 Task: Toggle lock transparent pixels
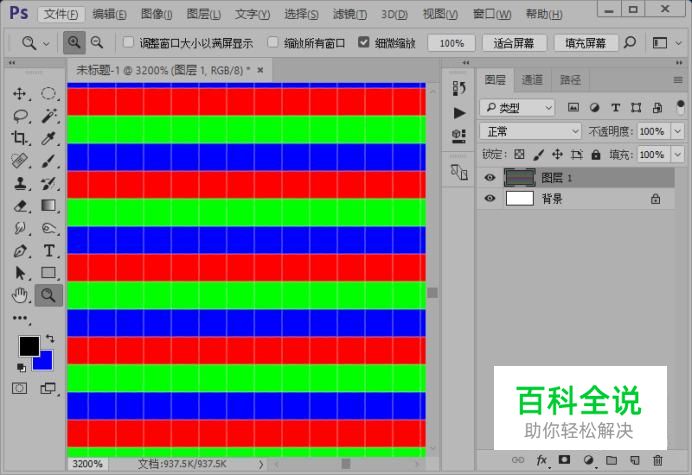(x=519, y=154)
